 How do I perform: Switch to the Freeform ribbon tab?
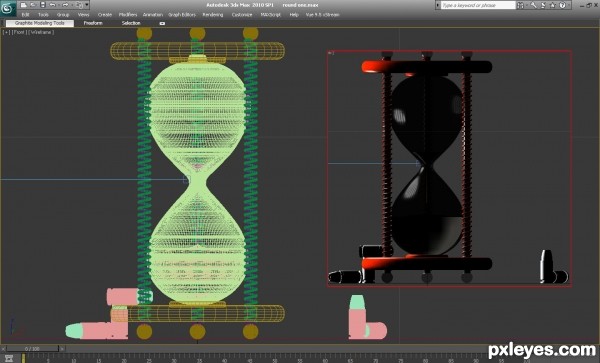(x=93, y=23)
